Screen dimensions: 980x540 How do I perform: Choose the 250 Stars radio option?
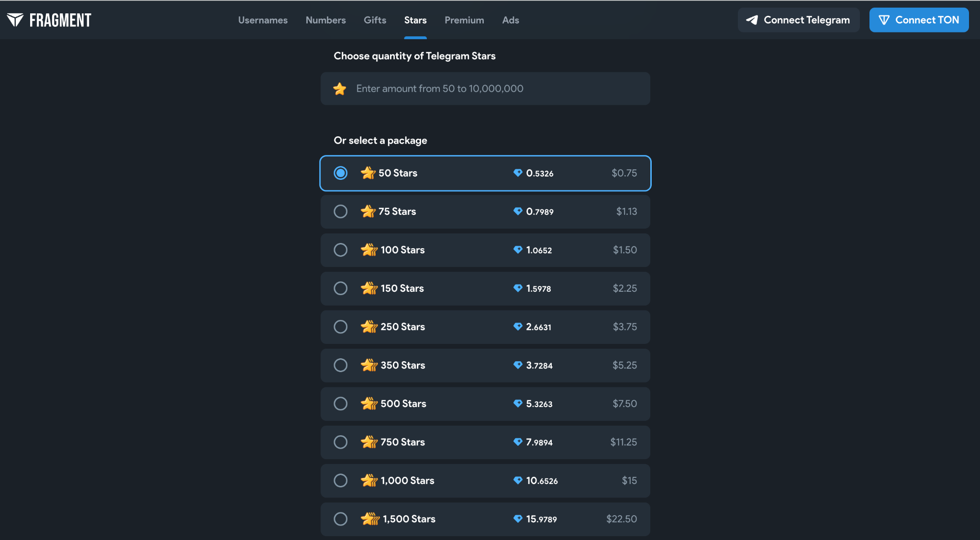tap(340, 326)
